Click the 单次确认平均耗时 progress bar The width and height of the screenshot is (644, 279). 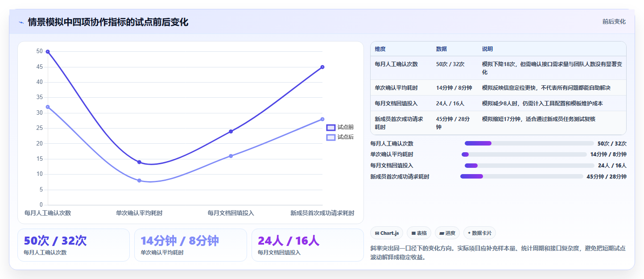[524, 154]
